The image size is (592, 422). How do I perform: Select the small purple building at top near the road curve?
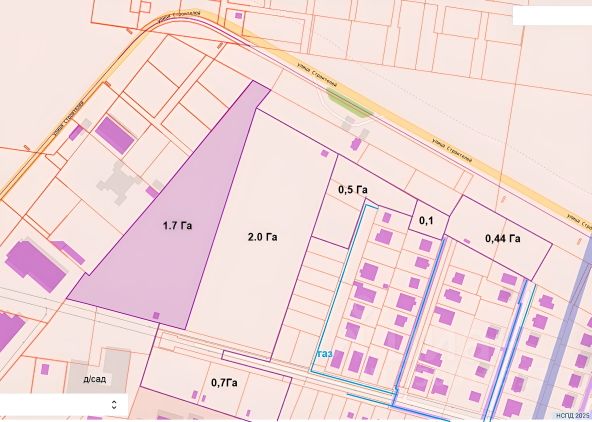coord(238,15)
